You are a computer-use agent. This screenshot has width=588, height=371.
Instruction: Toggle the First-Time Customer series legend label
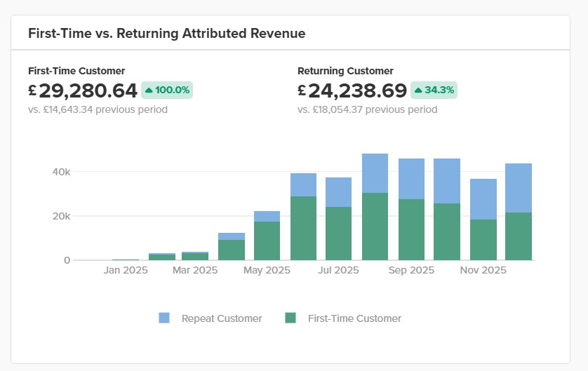[x=354, y=318]
